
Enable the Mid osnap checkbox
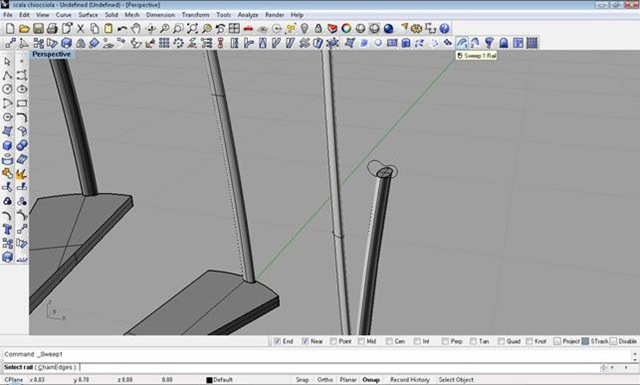(361, 341)
